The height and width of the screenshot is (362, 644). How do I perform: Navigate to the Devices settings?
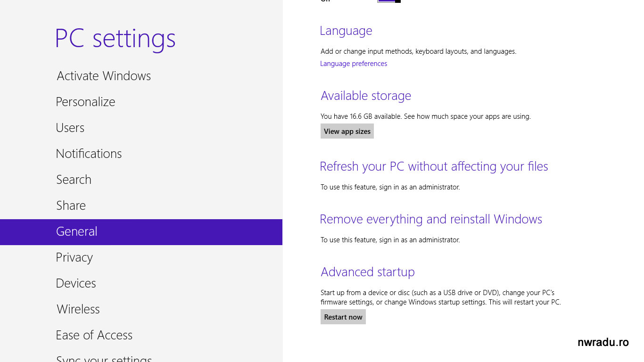click(76, 283)
